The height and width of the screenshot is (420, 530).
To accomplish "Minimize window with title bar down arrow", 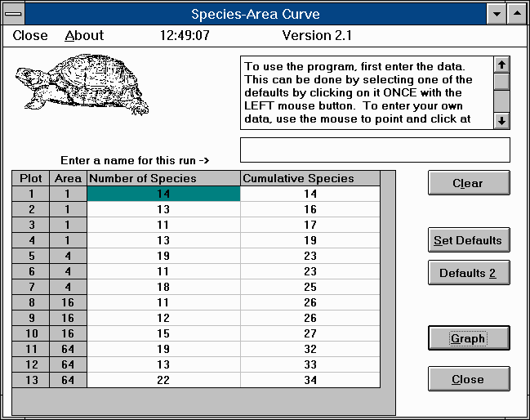I will [496, 14].
